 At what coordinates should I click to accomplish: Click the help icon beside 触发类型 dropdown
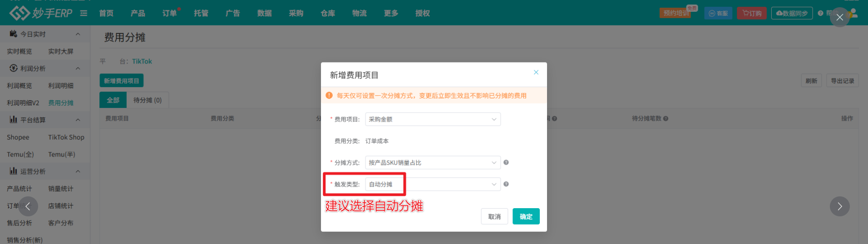coord(506,184)
